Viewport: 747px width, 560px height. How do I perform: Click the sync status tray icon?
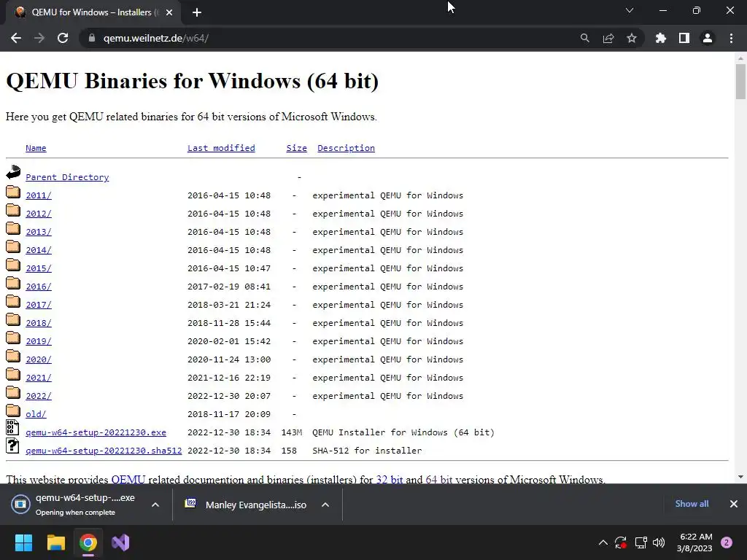pos(621,542)
